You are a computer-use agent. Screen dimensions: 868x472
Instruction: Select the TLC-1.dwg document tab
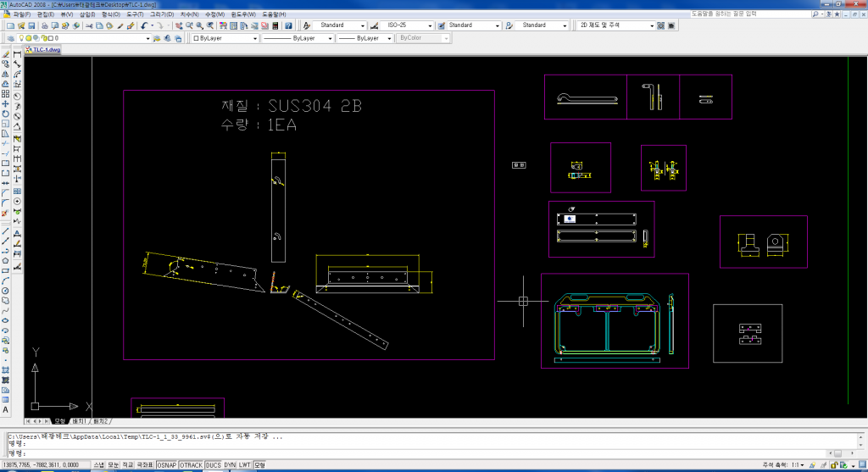42,50
